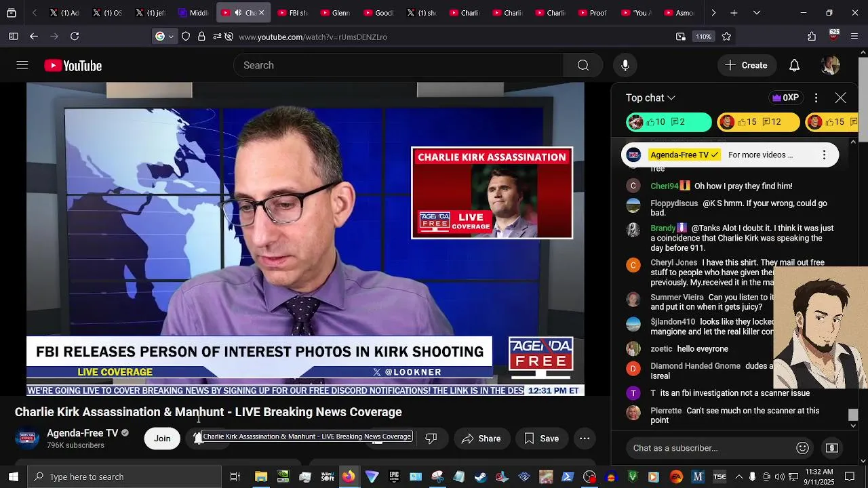Open the system volume control
The height and width of the screenshot is (488, 868).
coord(779,476)
